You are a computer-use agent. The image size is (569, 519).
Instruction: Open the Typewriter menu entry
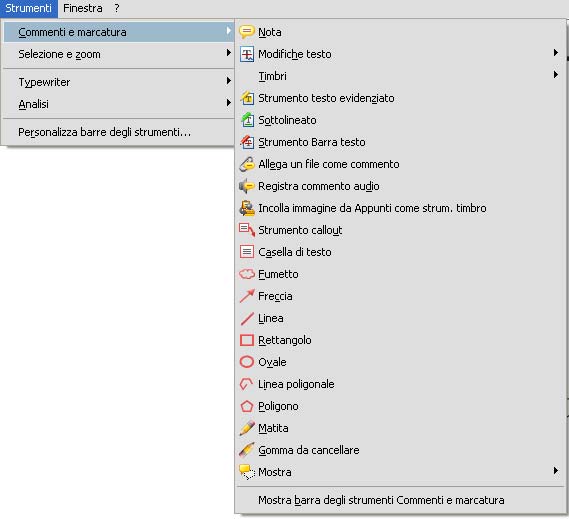(x=119, y=82)
